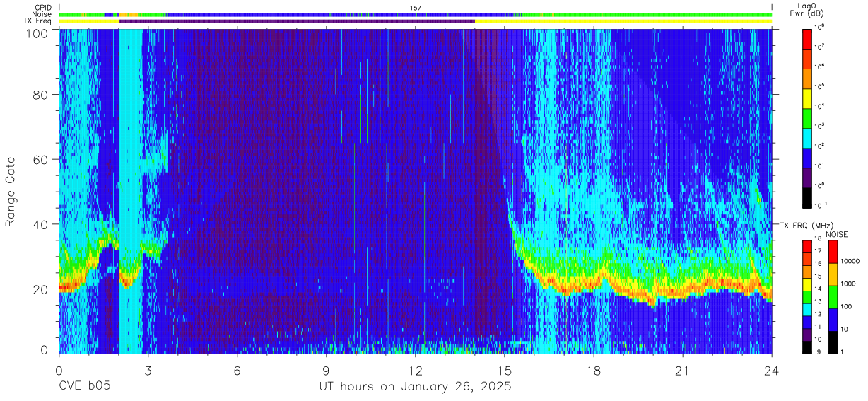Click the 15 hour label on the time axis
868x401 pixels.
pyautogui.click(x=505, y=371)
